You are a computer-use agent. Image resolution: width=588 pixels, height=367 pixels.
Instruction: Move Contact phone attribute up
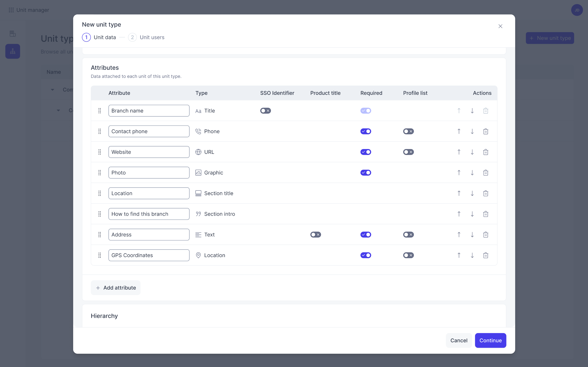(459, 131)
